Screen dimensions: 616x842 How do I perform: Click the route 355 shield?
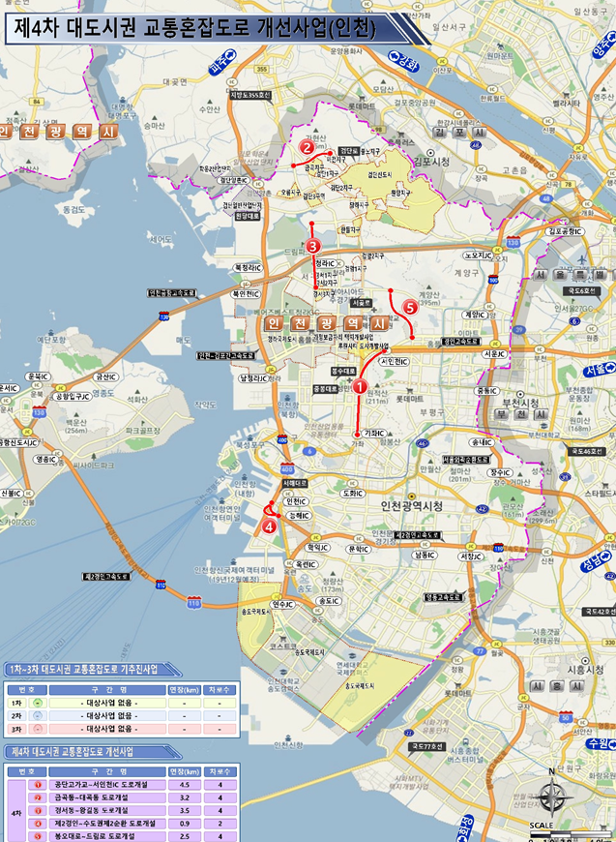click(262, 70)
